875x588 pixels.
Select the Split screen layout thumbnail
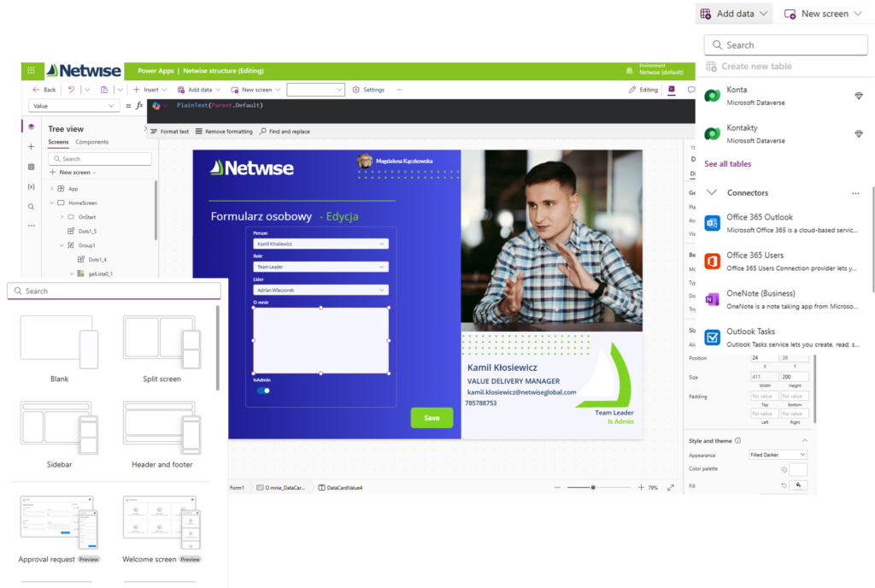[161, 342]
